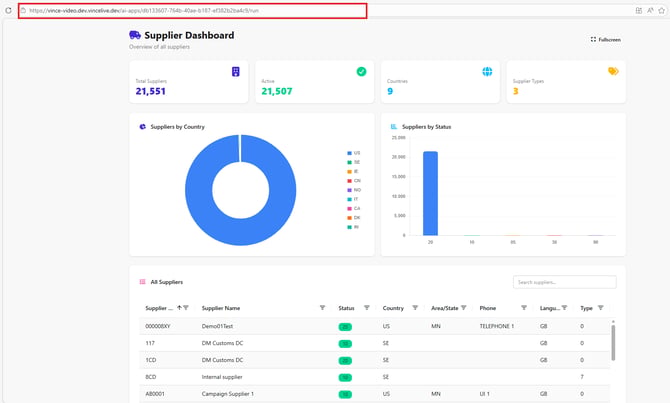Open filter for Phone column
670x403 pixels.
tap(524, 308)
